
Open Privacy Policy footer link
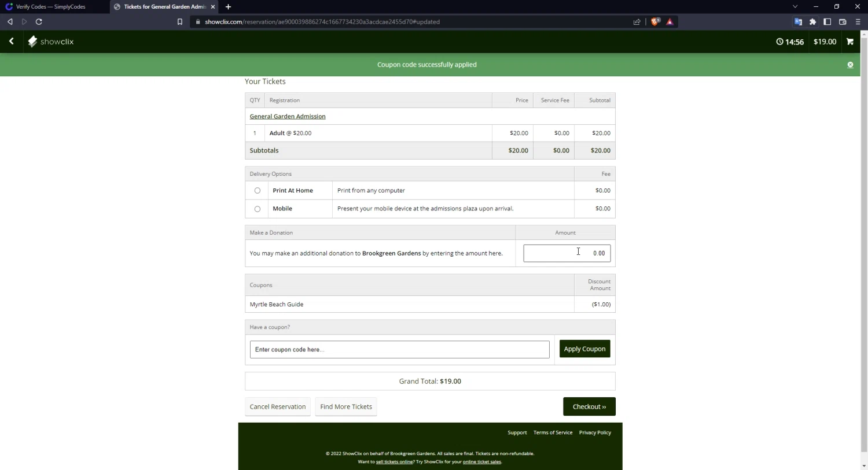[595, 432]
